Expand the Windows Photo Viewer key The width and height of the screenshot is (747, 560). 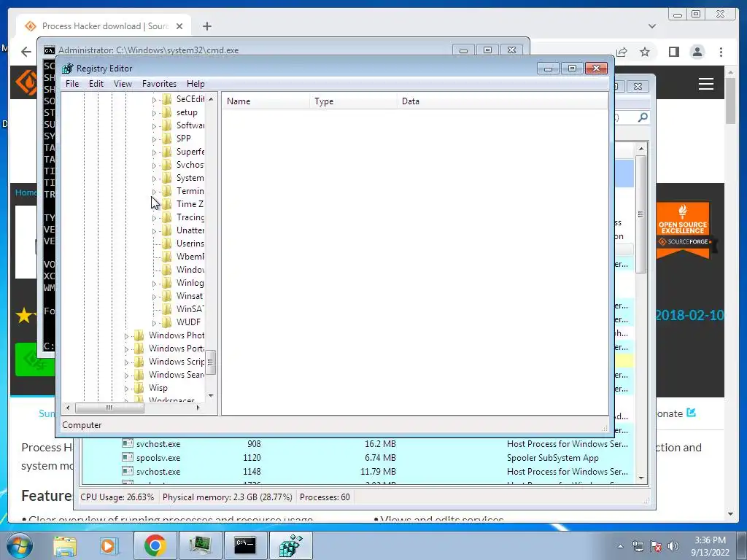tap(126, 336)
